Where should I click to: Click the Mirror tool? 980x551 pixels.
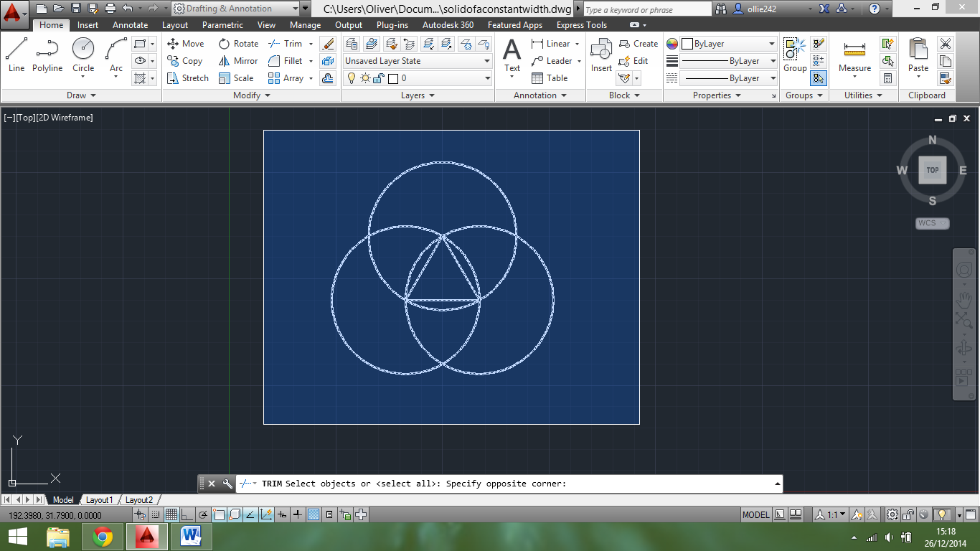(x=238, y=61)
